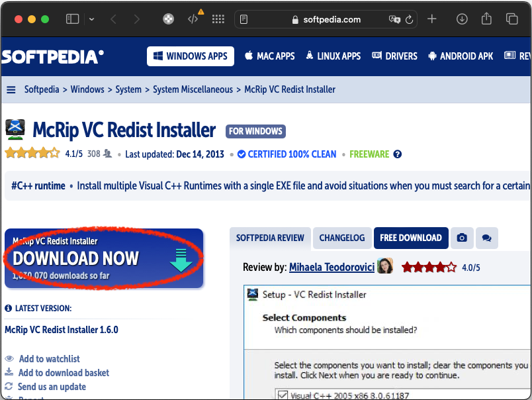532x400 pixels.
Task: Click the Softpedia breadcrumb link
Action: (42, 89)
